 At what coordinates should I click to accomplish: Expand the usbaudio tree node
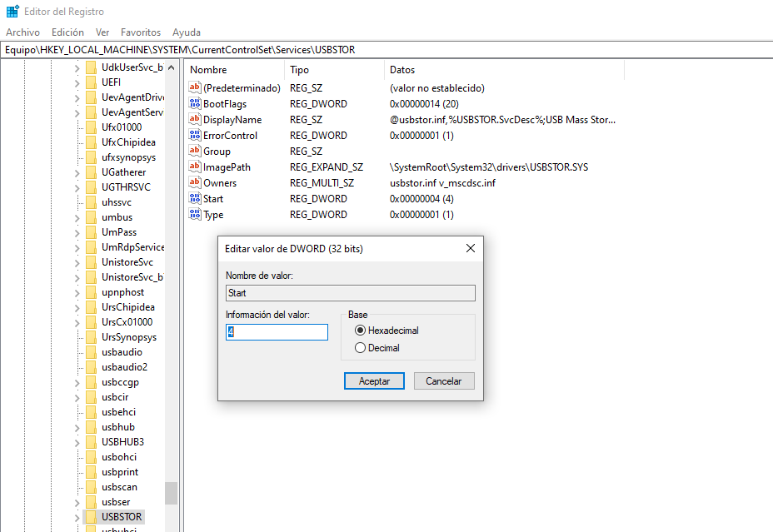tap(77, 352)
